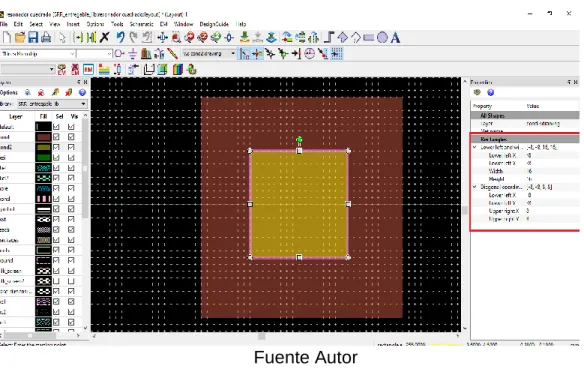584x369 pixels.
Task: Select the Insert Rectangle tool
Action: click(368, 38)
